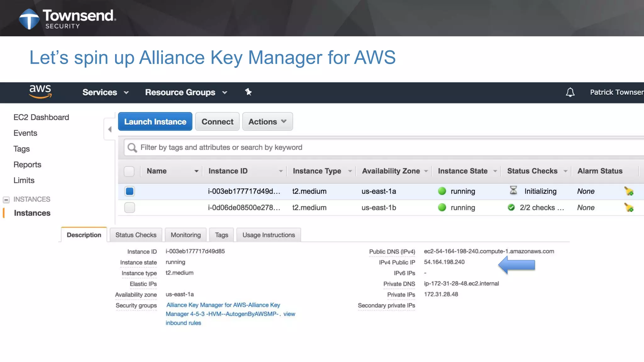Click Instance ID i-003eb177717d49d85 in description
Viewport: 644px width, 362px height.
tap(195, 251)
